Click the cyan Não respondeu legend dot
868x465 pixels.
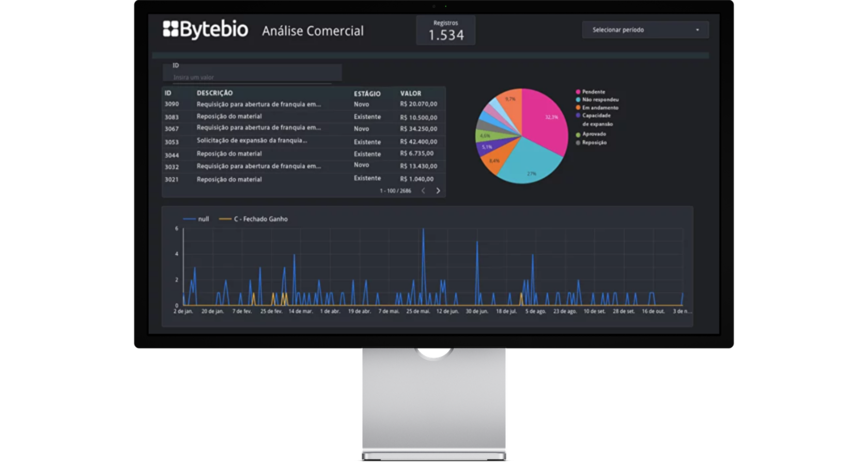click(x=578, y=100)
